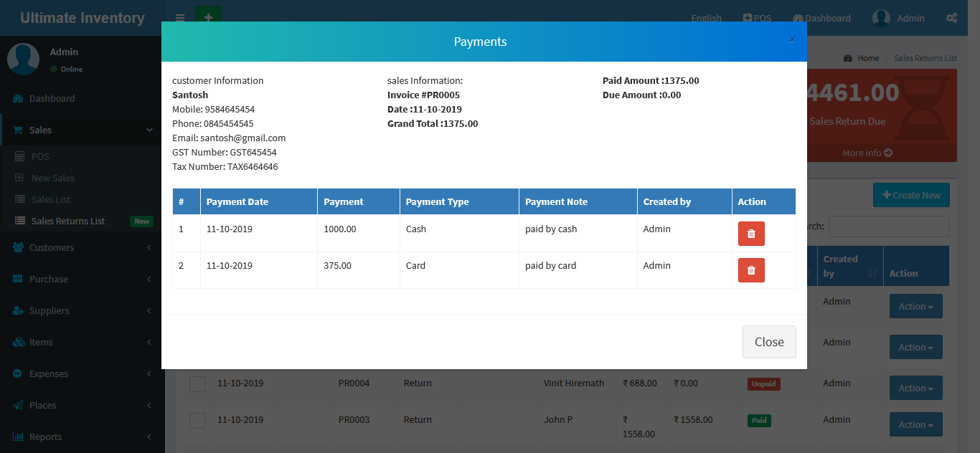This screenshot has height=453, width=980.
Task: Expand the Customers sidebar menu
Action: pos(52,247)
